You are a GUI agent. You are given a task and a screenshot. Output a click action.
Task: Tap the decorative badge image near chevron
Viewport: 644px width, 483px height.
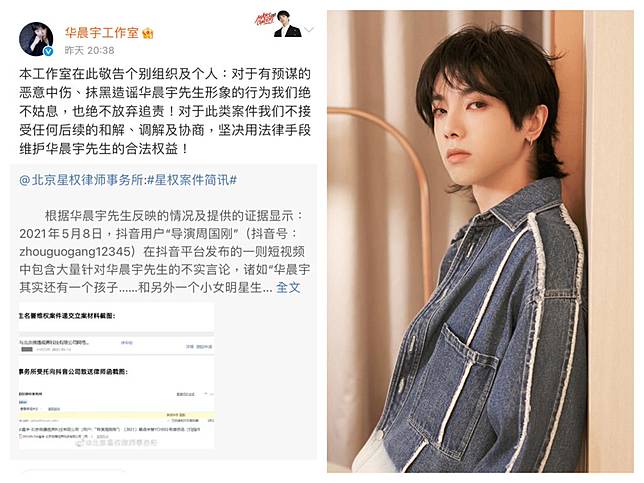coord(278,24)
